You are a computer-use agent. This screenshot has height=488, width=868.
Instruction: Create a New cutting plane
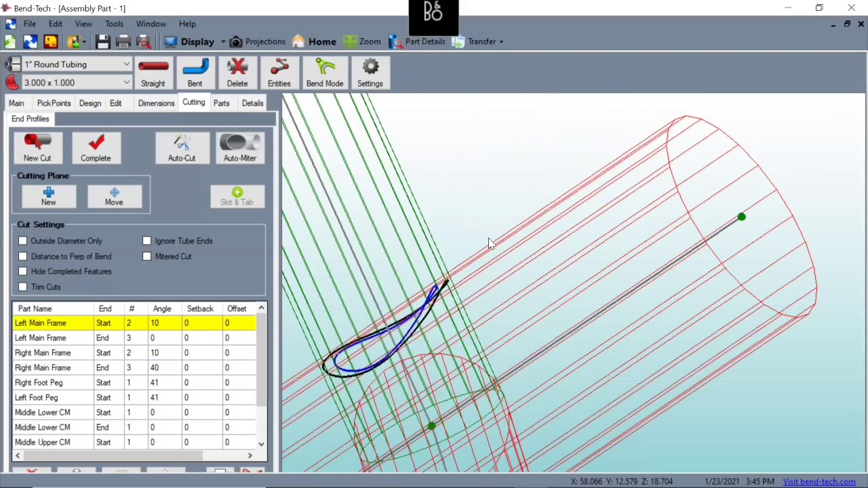click(x=48, y=197)
